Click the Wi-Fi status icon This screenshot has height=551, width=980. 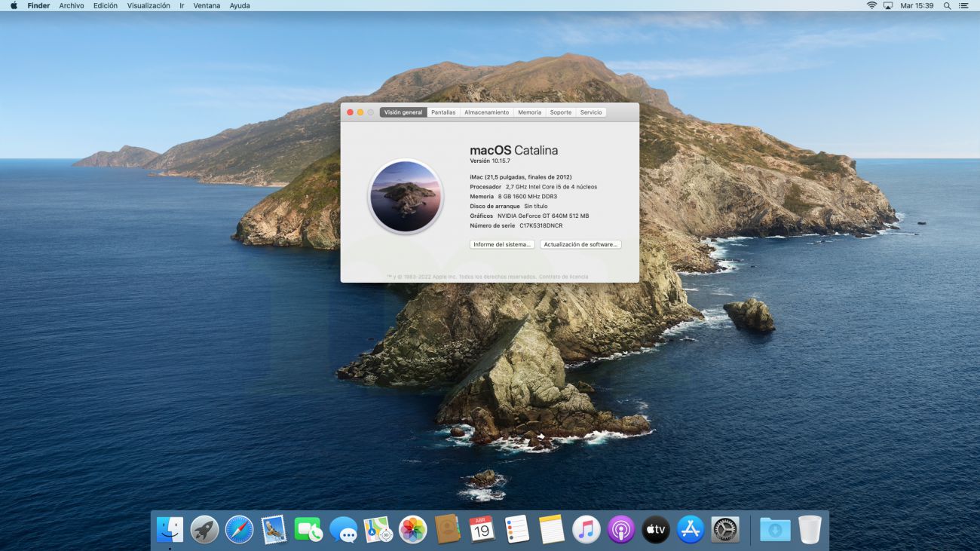click(x=871, y=5)
